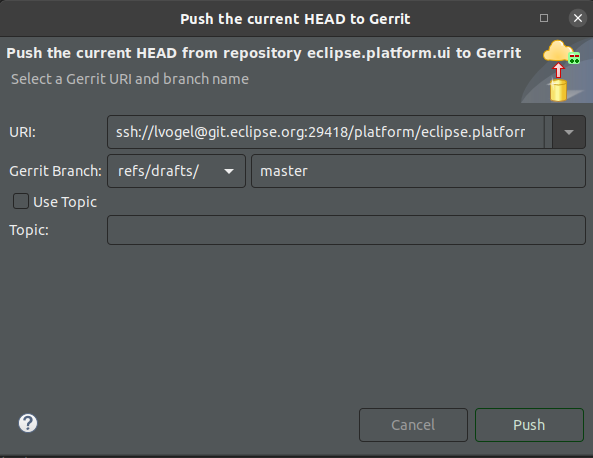
Task: Open the refs/drafts/ branch prefix dropdown
Action: pos(229,171)
